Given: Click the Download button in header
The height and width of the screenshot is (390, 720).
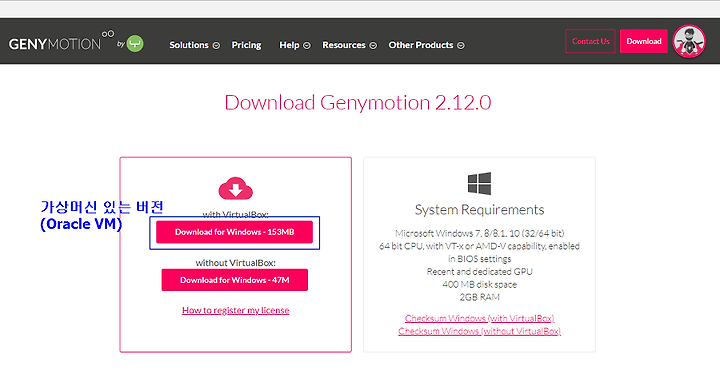Looking at the screenshot, I should tap(644, 41).
